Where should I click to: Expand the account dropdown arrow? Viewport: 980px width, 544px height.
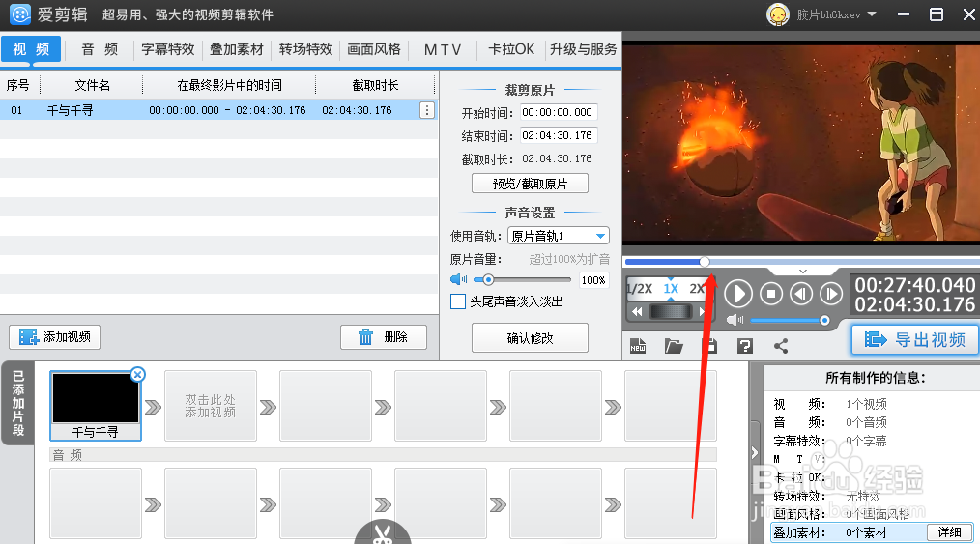click(872, 14)
